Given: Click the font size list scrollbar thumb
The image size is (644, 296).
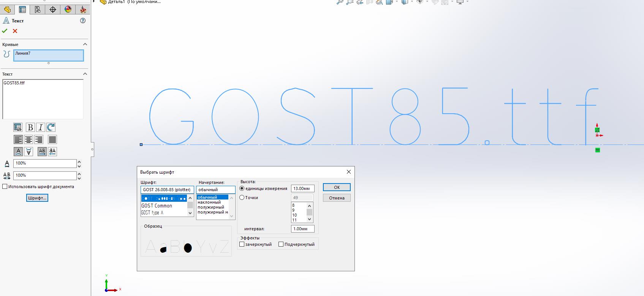Looking at the screenshot, I should tap(309, 212).
